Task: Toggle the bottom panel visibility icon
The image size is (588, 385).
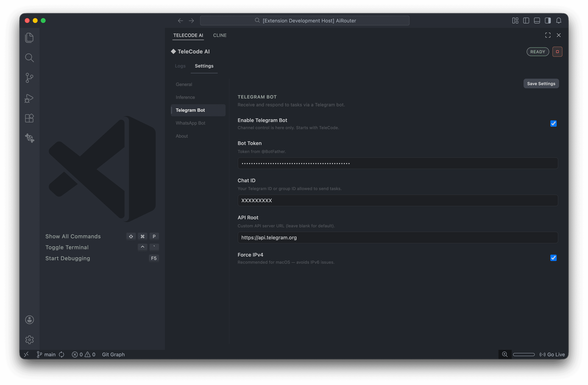Action: coord(537,21)
